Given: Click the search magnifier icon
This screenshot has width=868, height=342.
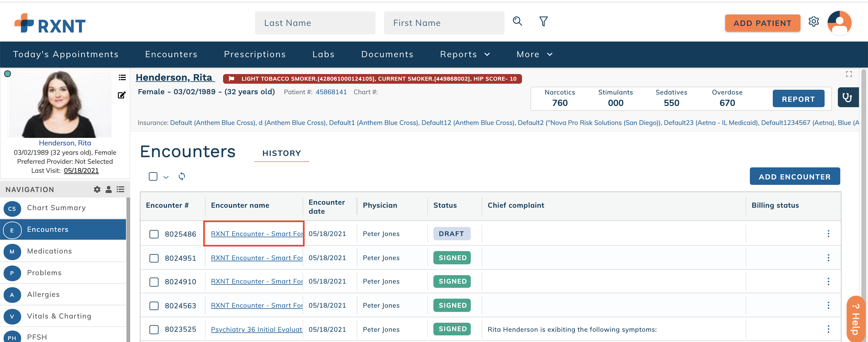Looking at the screenshot, I should pyautogui.click(x=517, y=22).
